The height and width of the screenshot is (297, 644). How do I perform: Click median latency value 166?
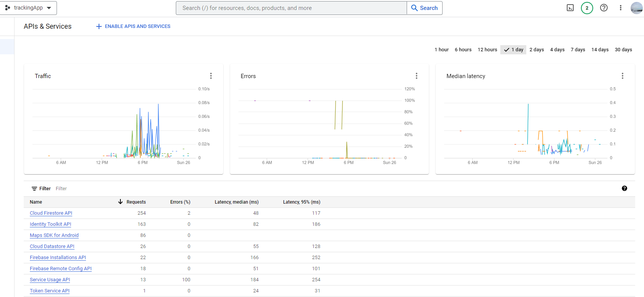pos(255,258)
